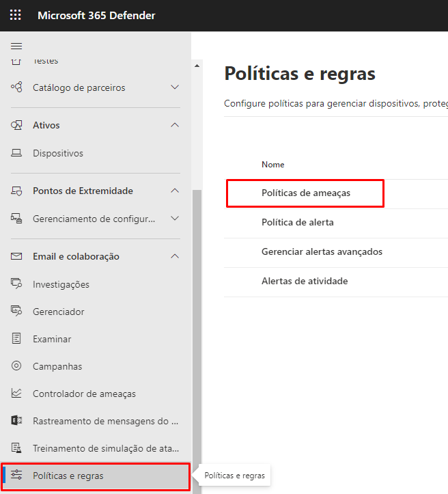Click the Gerenciamento de configuração icon
This screenshot has width=448, height=494.
pos(16,219)
